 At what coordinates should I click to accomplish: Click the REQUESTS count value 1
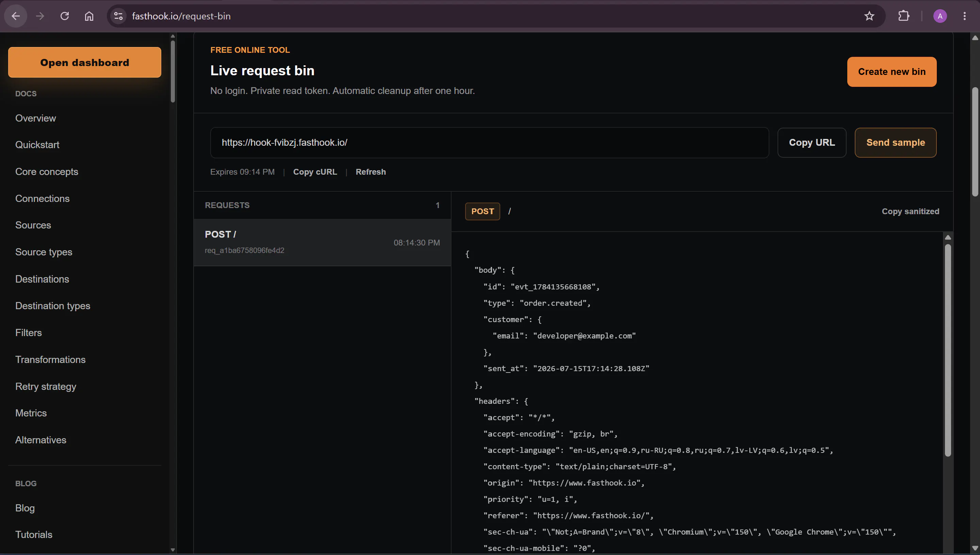[x=438, y=205]
